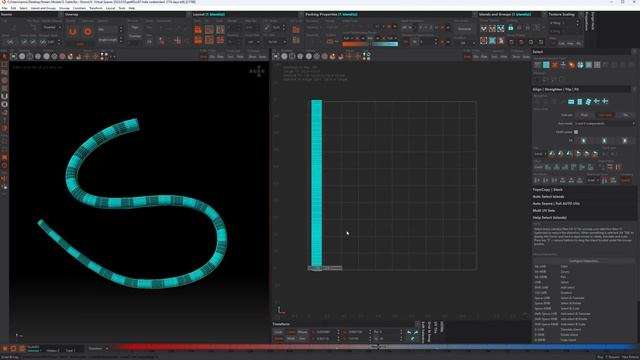Click the second pack icon in Layout panel top row
The height and width of the screenshot is (360, 640).
coord(209,29)
